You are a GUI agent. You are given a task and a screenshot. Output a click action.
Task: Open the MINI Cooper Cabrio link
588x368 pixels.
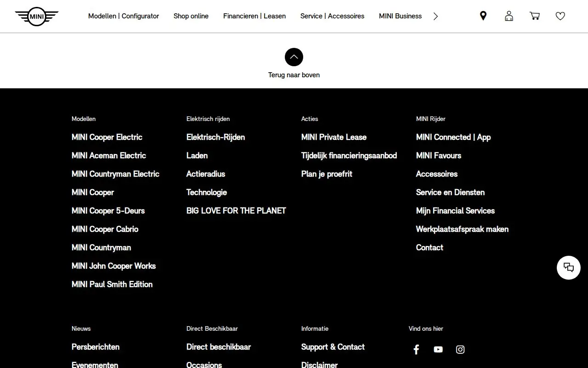pyautogui.click(x=105, y=229)
